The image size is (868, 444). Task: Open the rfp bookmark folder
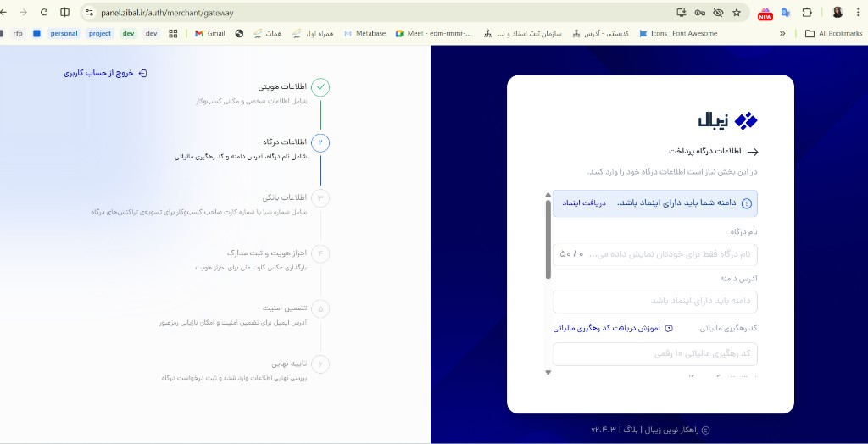click(x=18, y=33)
